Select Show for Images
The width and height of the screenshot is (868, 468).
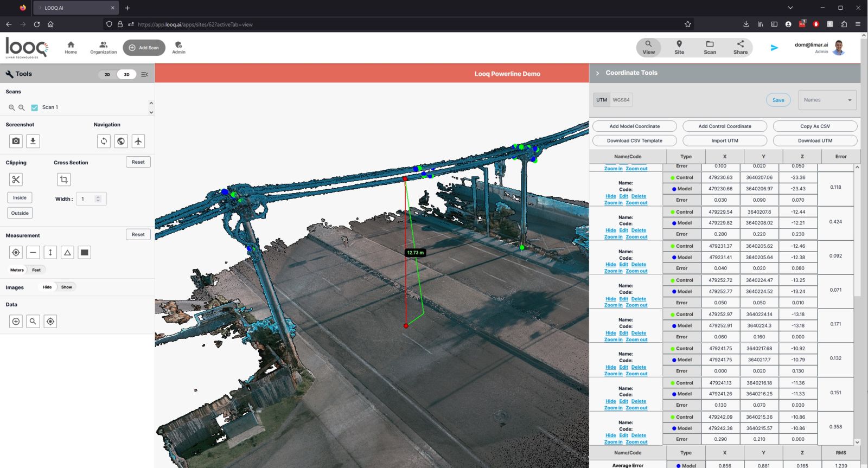click(x=66, y=287)
